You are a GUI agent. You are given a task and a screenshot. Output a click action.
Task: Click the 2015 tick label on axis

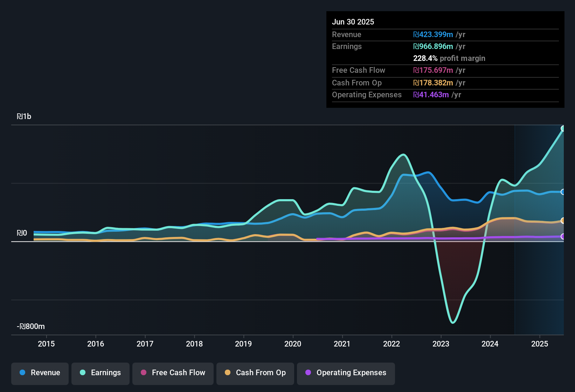(x=46, y=344)
